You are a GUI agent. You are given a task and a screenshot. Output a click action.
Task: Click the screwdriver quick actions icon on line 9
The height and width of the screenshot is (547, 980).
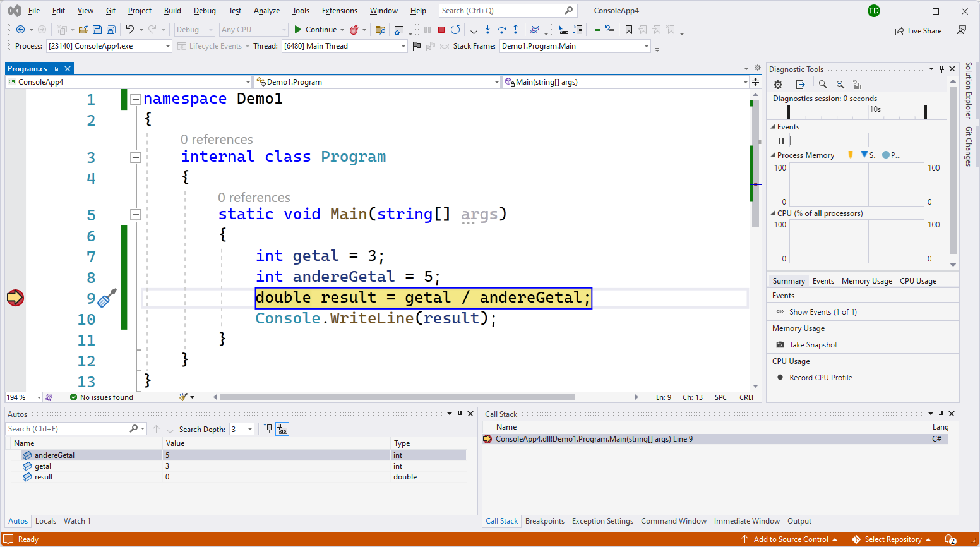[107, 298]
